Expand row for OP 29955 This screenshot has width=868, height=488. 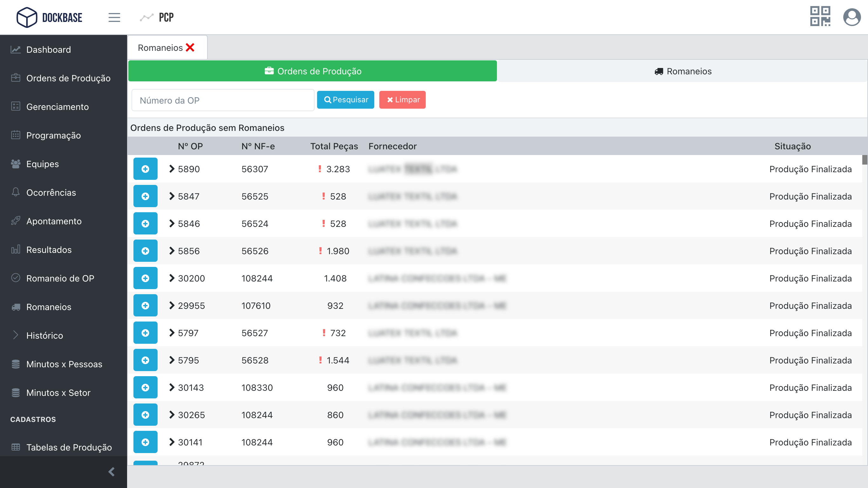(x=172, y=305)
